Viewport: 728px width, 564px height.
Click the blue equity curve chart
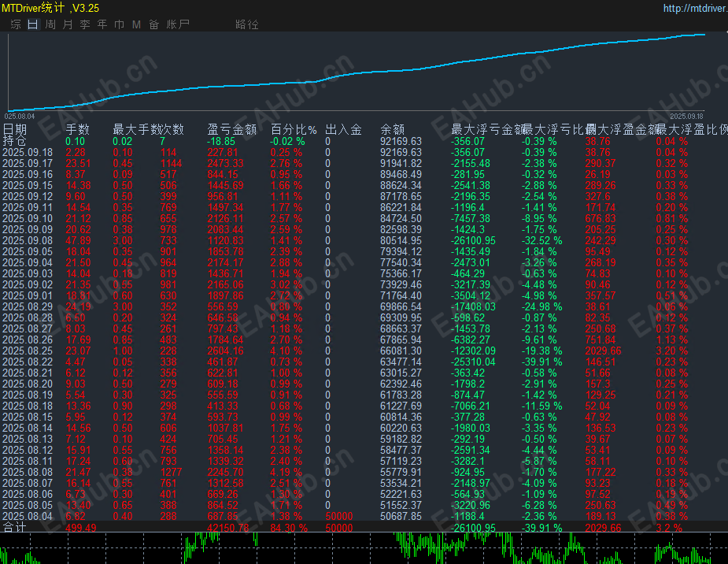(357, 72)
